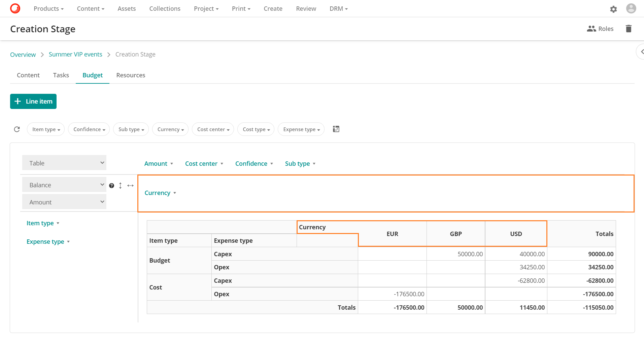Open Collections in top navigation
The height and width of the screenshot is (347, 644).
165,9
